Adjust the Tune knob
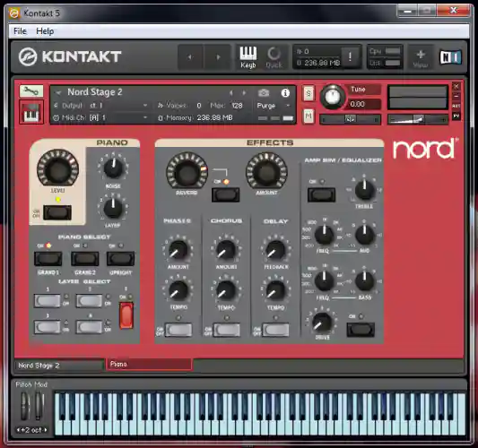 [x=333, y=97]
